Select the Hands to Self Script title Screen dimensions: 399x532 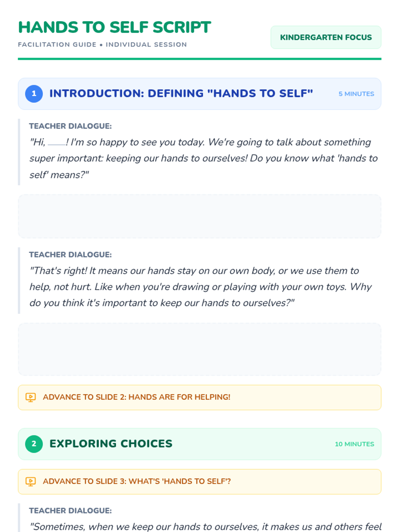(114, 27)
